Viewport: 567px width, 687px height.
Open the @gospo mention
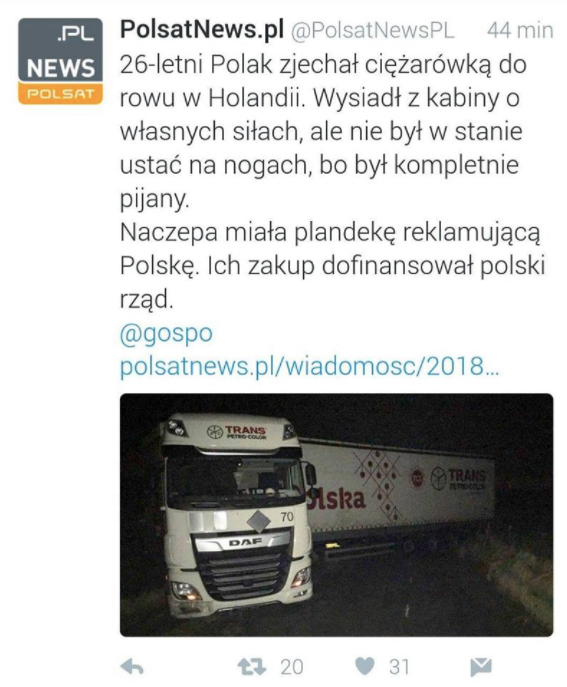166,334
